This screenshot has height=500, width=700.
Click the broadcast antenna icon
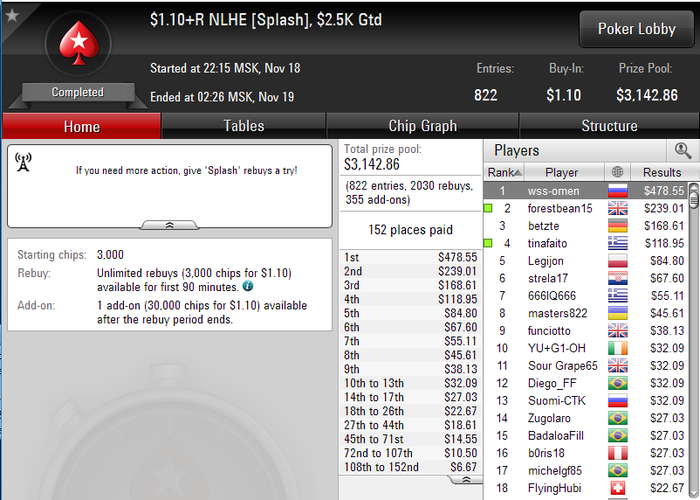point(23,162)
